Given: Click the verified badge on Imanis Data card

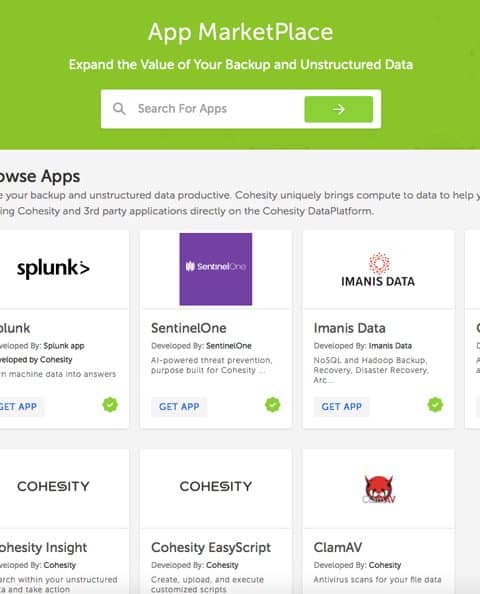Looking at the screenshot, I should (435, 405).
